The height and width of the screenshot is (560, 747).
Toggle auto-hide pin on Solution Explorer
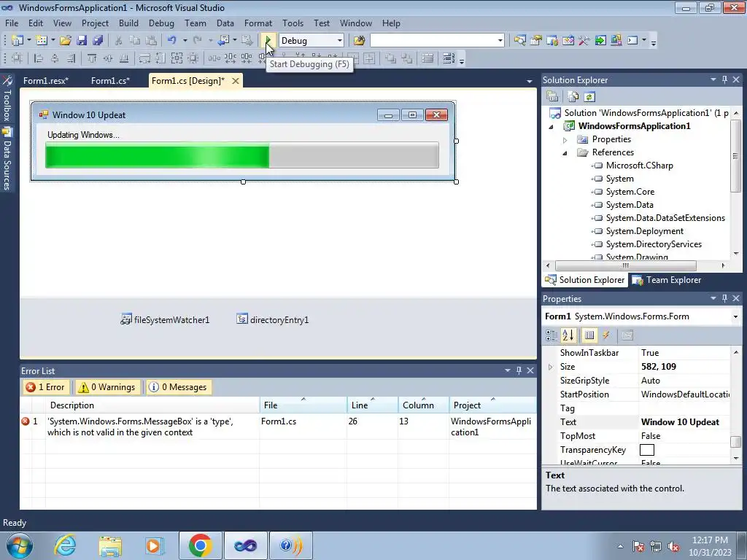pyautogui.click(x=724, y=80)
